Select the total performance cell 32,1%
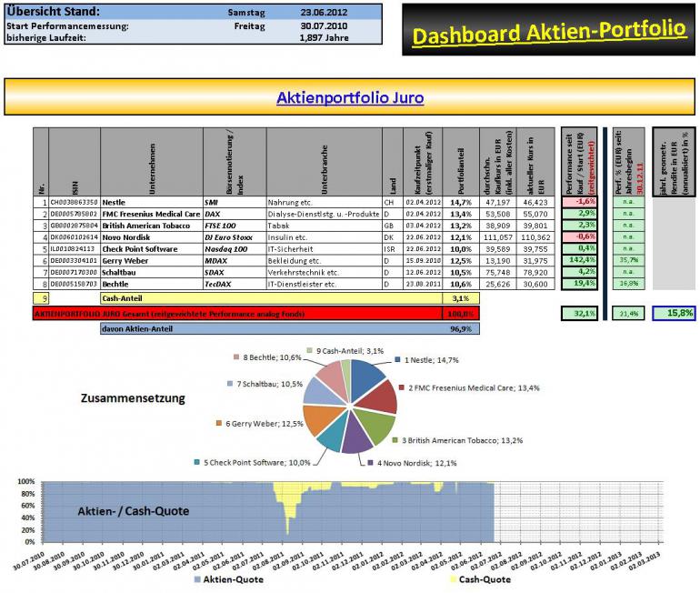 click(x=579, y=314)
